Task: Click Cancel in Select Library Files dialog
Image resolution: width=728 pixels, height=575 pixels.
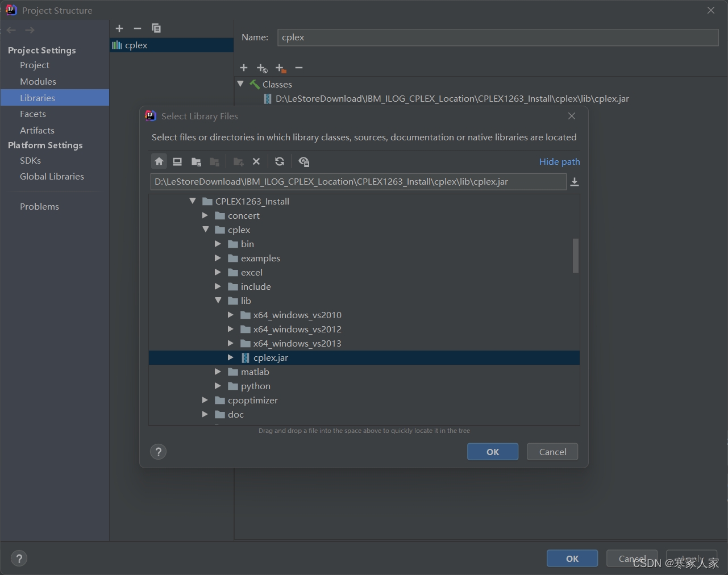Action: pos(552,452)
